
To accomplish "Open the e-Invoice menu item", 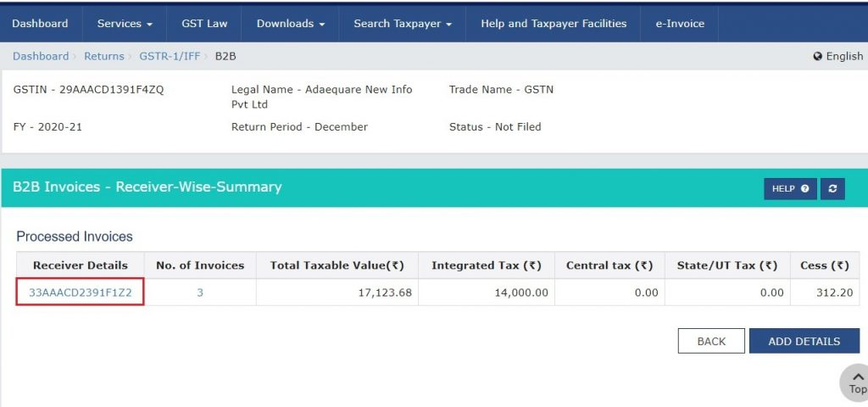I will click(x=679, y=24).
